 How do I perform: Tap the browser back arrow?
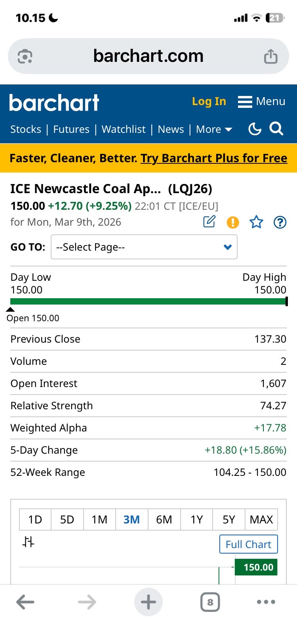[25, 602]
